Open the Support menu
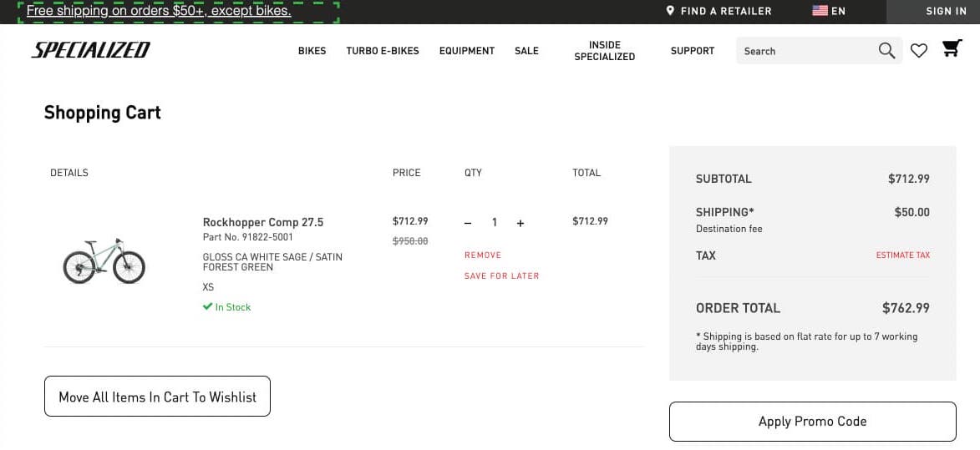 pyautogui.click(x=693, y=51)
